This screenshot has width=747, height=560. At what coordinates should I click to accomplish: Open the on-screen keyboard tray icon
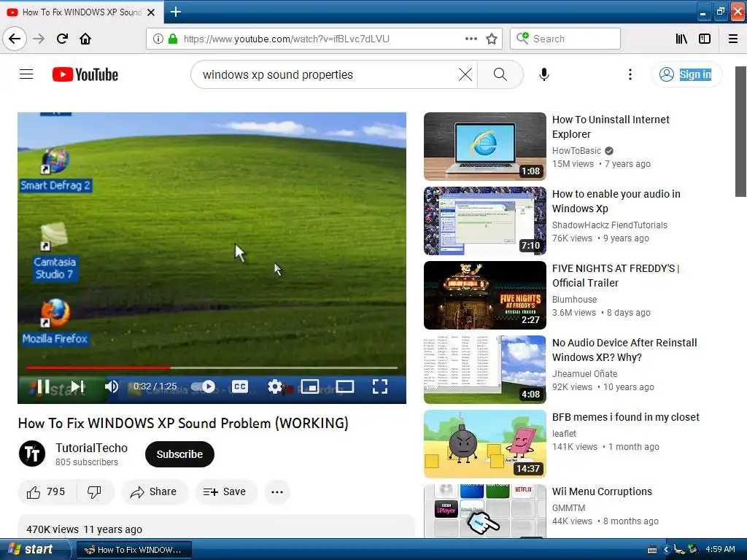coord(652,550)
